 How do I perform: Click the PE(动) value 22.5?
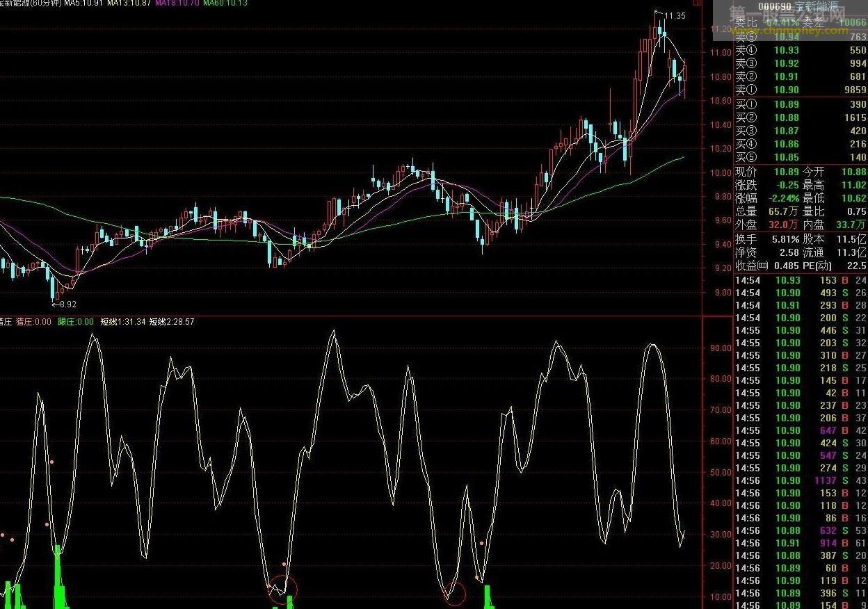tap(857, 266)
